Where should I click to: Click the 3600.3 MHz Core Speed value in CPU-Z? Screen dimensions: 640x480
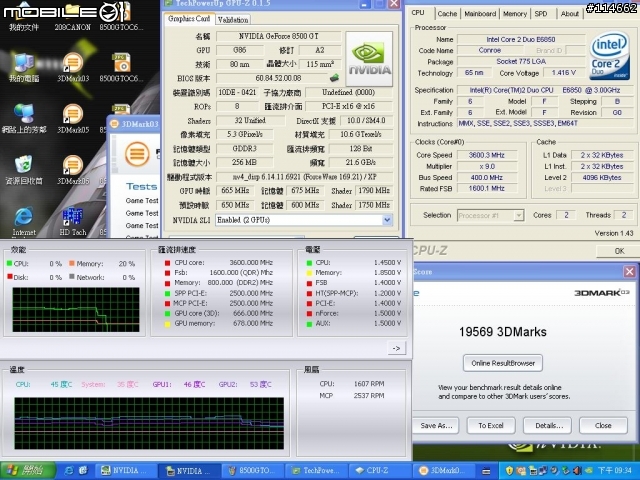487,155
